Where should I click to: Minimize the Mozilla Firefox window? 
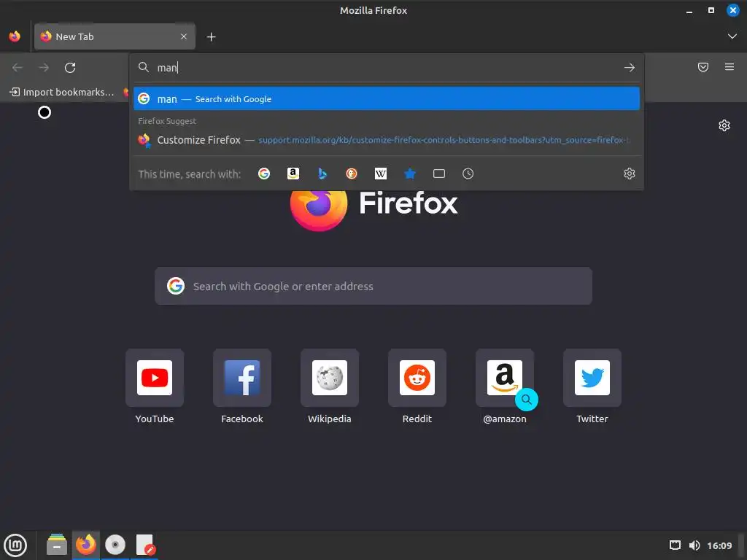(689, 10)
